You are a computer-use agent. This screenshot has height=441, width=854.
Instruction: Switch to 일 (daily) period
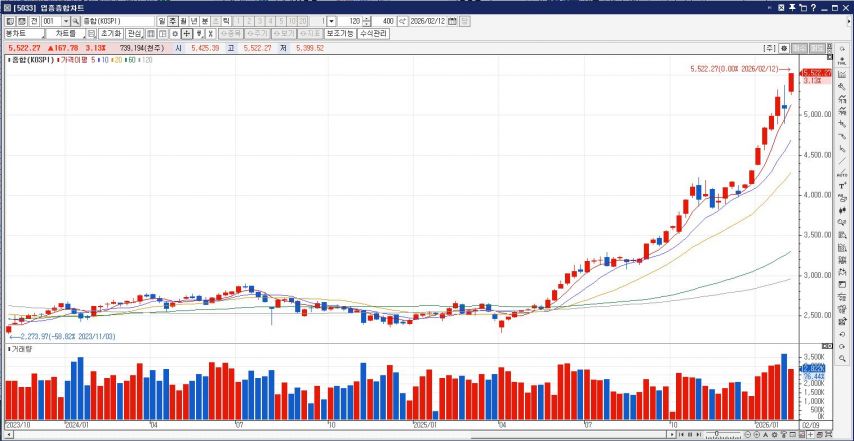(x=161, y=20)
